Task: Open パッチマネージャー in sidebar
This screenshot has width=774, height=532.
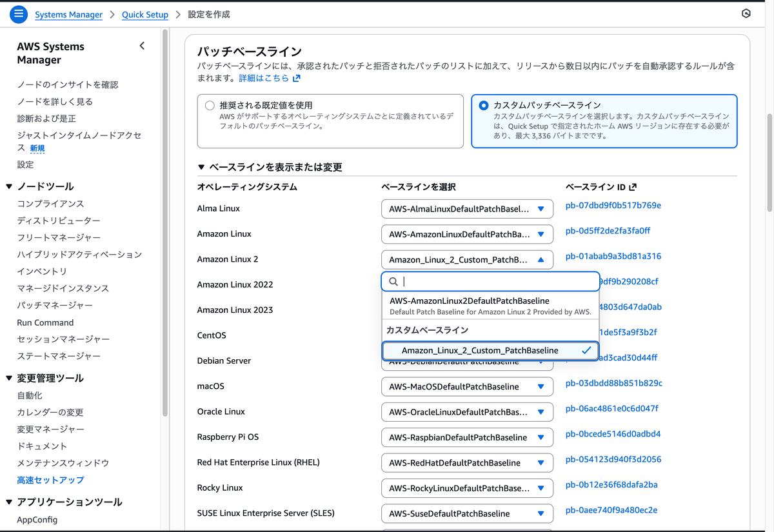Action: (x=55, y=306)
